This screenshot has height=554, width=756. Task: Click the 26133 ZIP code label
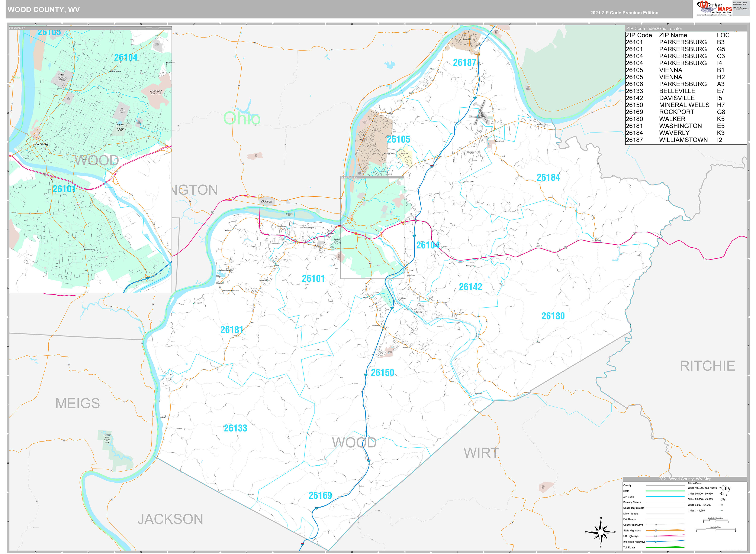pyautogui.click(x=235, y=428)
